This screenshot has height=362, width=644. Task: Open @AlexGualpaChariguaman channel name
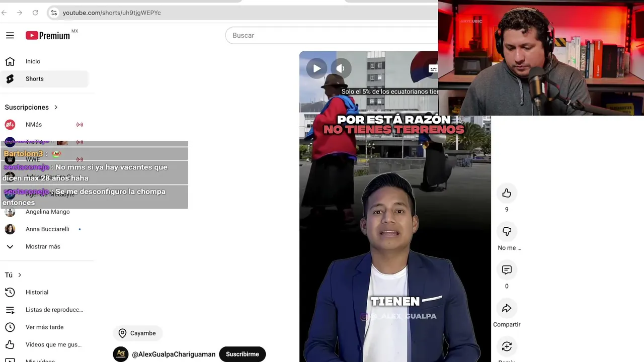coord(174,354)
